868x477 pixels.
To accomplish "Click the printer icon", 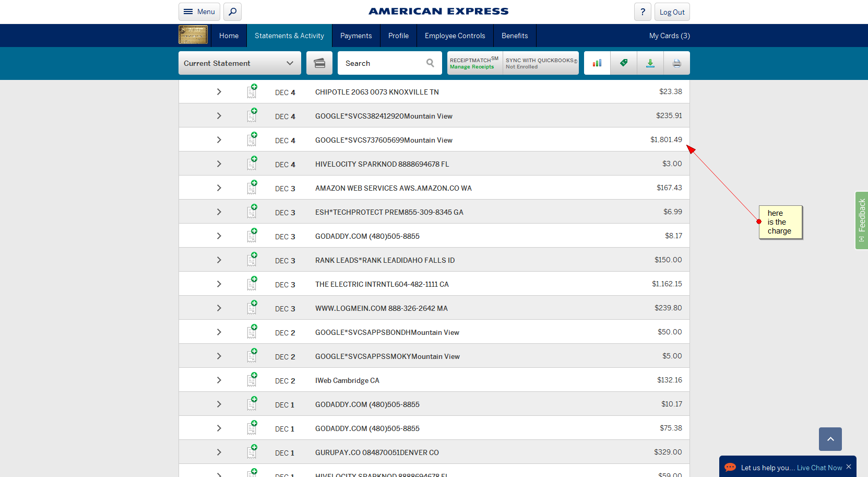I will pyautogui.click(x=677, y=63).
